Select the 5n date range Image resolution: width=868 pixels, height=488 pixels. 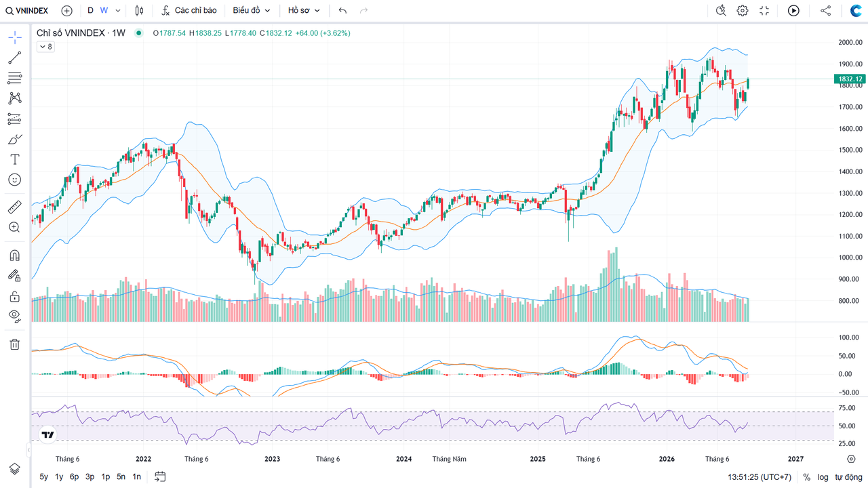[x=121, y=476]
